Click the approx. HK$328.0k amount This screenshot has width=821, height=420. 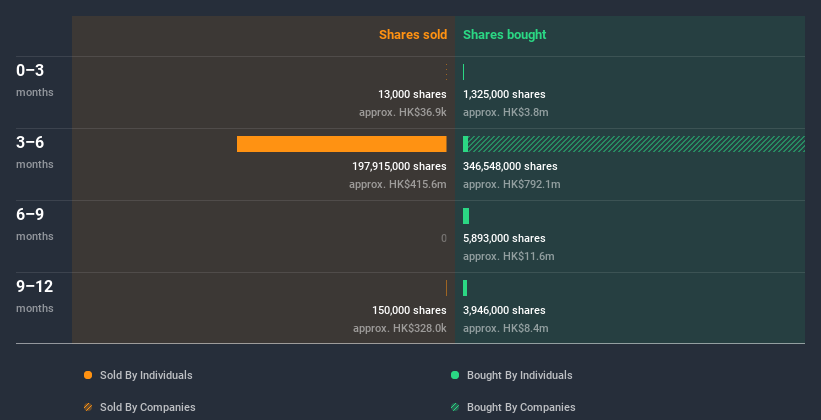click(400, 328)
